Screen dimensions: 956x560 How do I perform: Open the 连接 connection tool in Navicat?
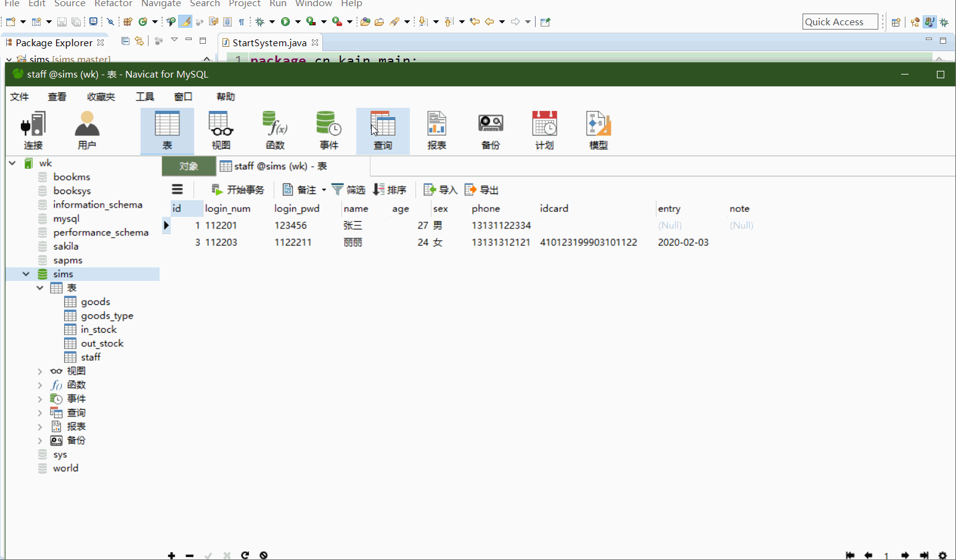33,131
